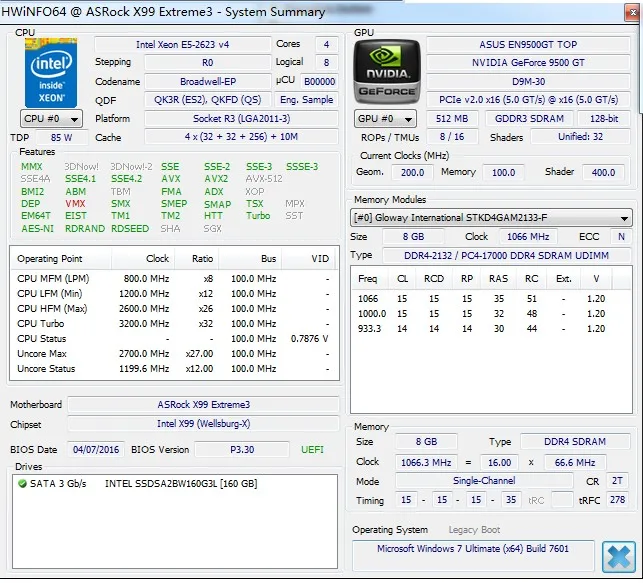
Task: Click the Single-Channel mode field
Action: coord(484,481)
